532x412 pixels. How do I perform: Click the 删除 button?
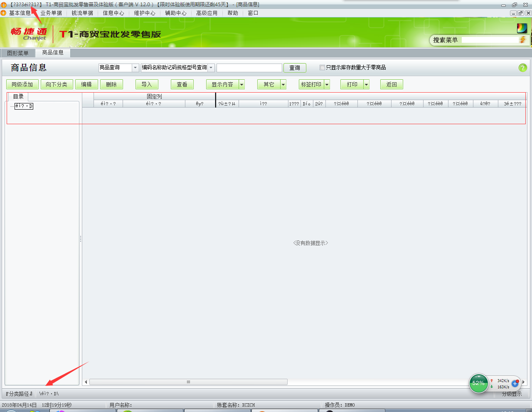[x=111, y=84]
